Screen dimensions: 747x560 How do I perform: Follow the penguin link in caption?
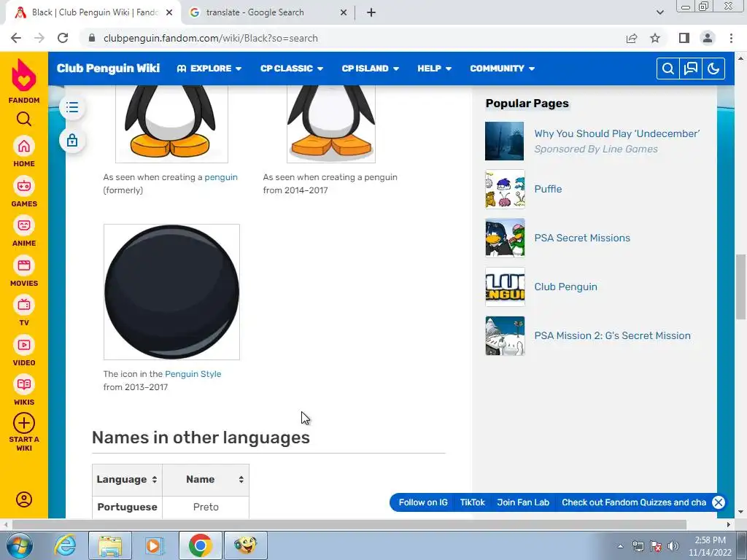pos(221,177)
